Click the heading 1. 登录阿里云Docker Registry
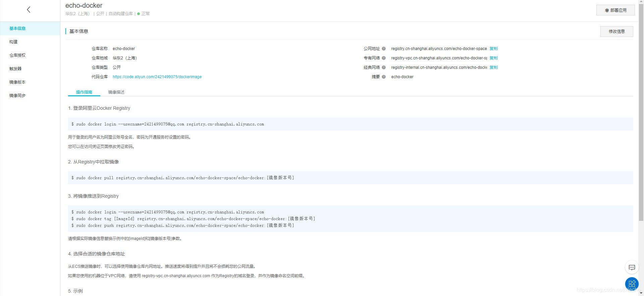 (x=99, y=108)
